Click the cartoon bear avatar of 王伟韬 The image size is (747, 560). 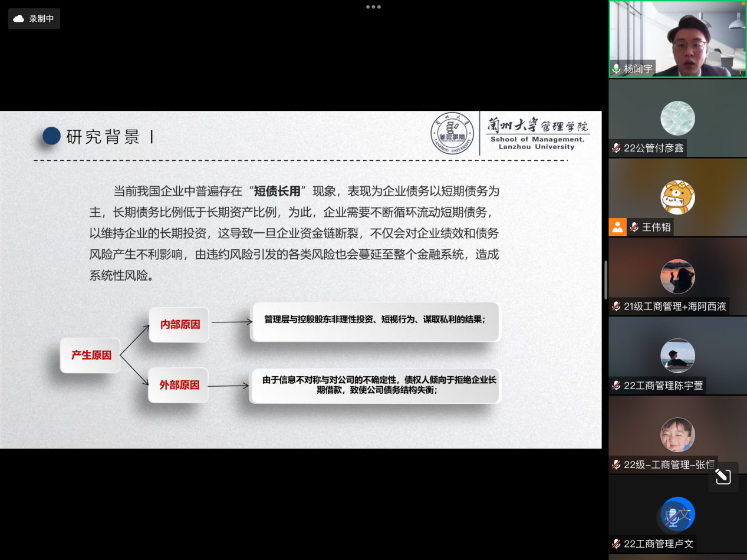[x=677, y=197]
